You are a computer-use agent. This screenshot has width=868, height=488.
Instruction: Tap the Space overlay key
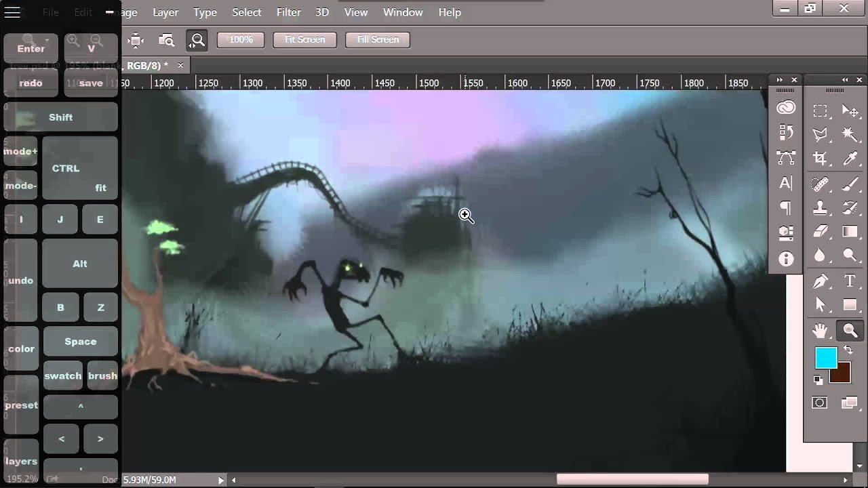pos(81,342)
